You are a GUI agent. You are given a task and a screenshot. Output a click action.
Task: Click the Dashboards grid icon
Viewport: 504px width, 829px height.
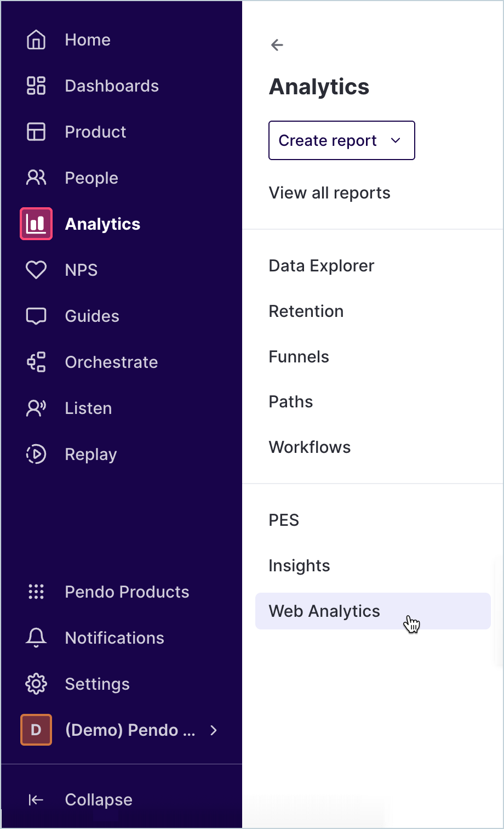[36, 86]
